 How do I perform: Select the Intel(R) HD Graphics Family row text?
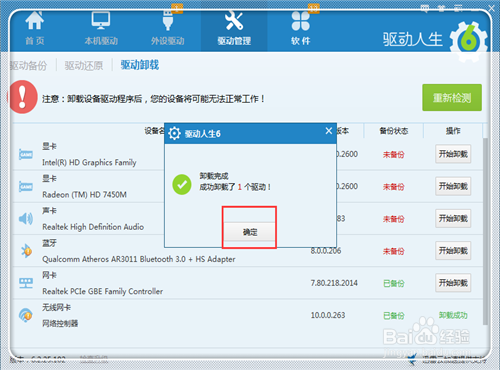coord(89,162)
